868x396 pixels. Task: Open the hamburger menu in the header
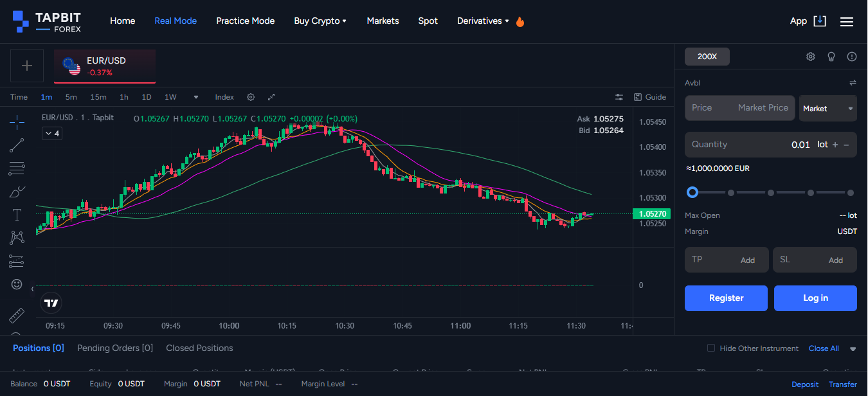pos(847,21)
